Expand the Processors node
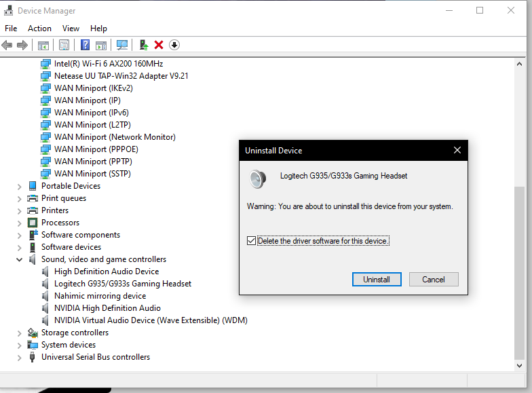The height and width of the screenshot is (393, 532). pos(19,223)
